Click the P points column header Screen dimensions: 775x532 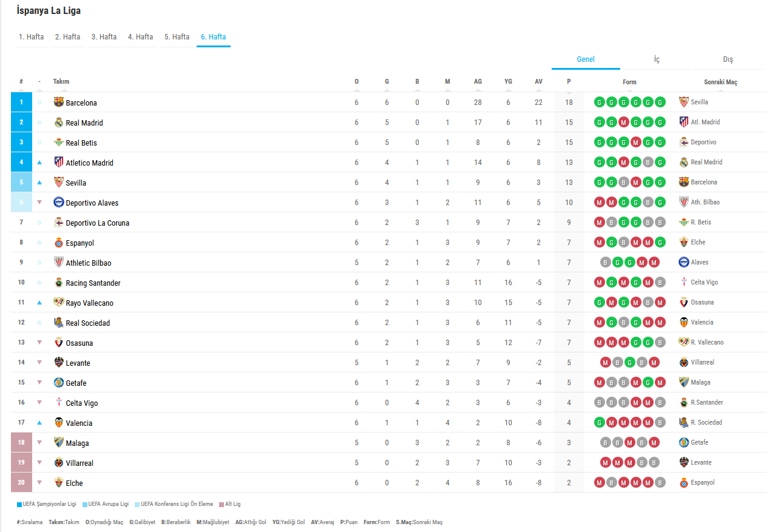tap(569, 82)
